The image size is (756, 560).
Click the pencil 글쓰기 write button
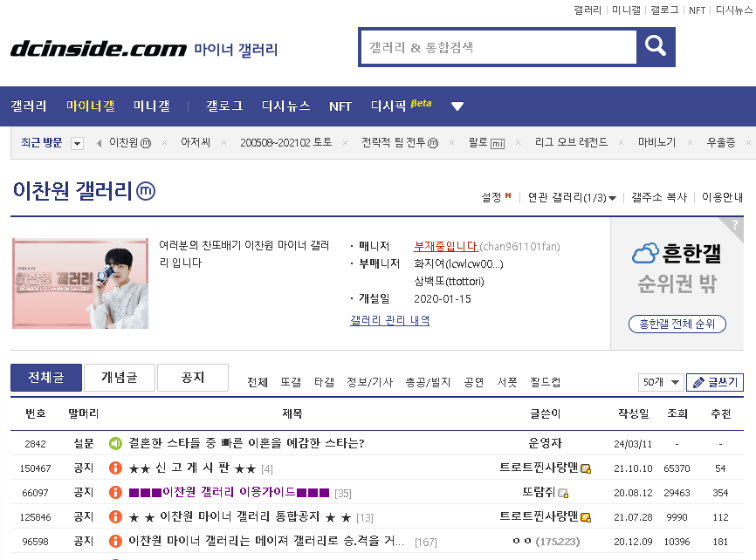[x=715, y=382]
